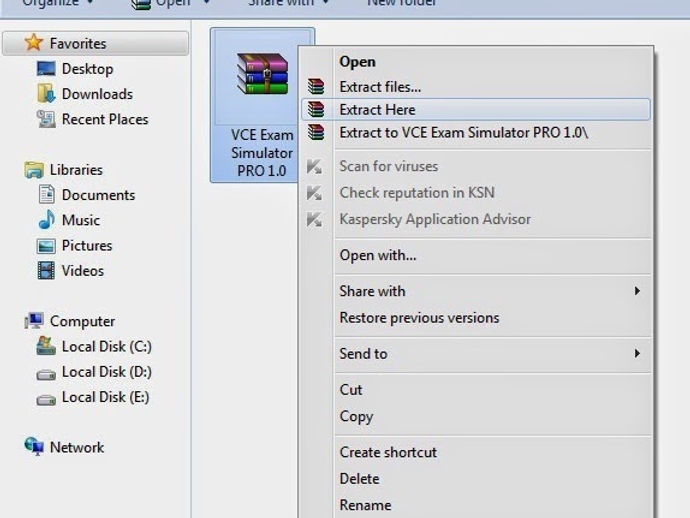Viewport: 690px width, 518px height.
Task: Select Libraries label in navigation pane
Action: coord(76,170)
